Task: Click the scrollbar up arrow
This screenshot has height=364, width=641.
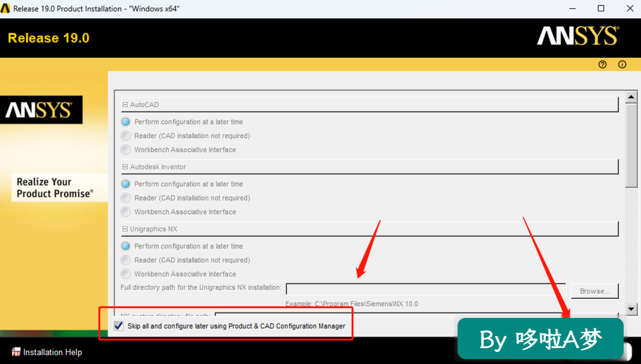Action: click(x=631, y=97)
